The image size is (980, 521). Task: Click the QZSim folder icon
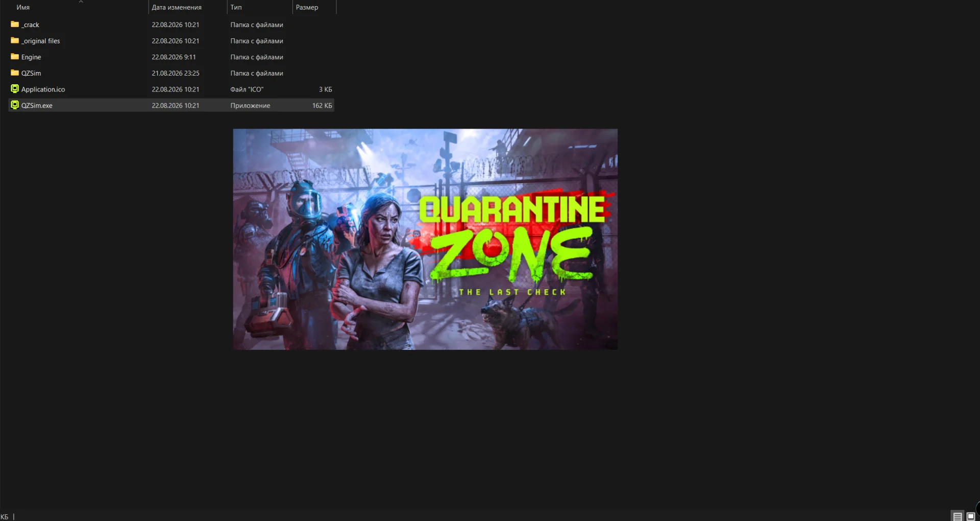tap(15, 73)
